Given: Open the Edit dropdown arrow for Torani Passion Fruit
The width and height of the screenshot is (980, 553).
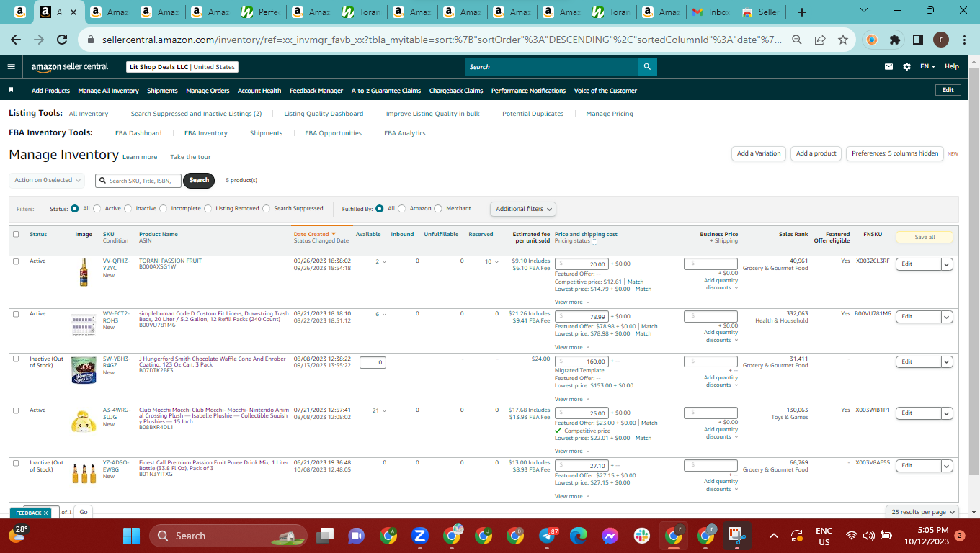Looking at the screenshot, I should (947, 264).
